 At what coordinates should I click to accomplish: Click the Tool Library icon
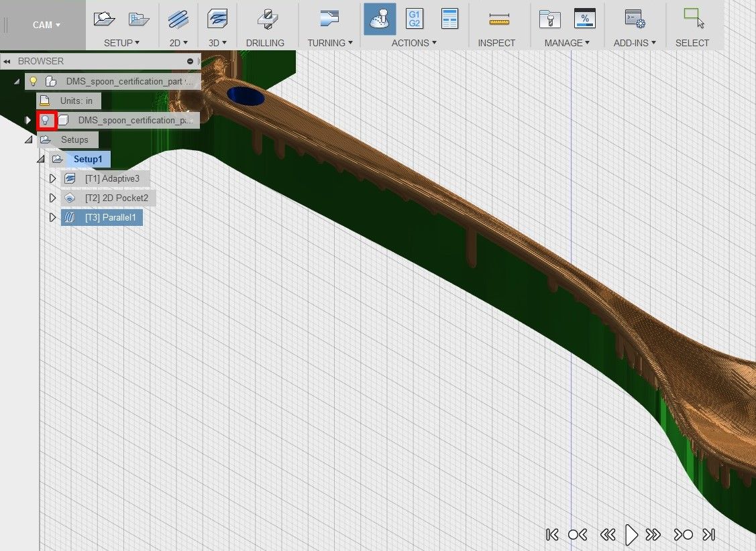[x=549, y=19]
